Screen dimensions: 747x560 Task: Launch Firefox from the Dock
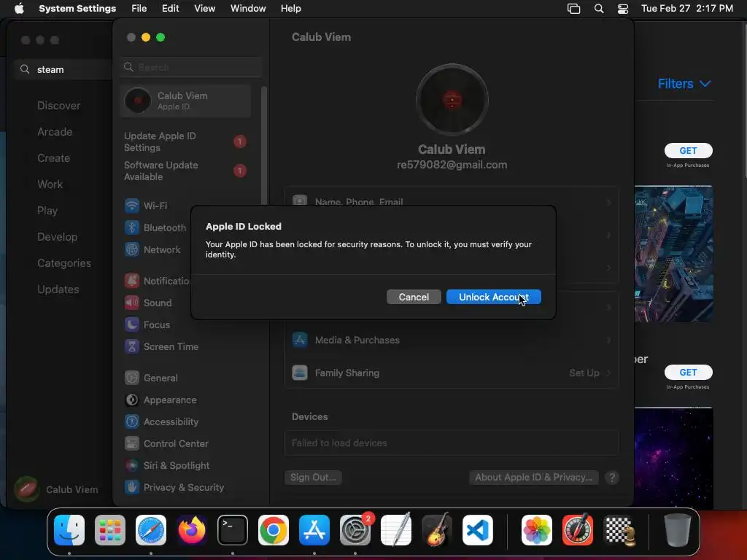coord(192,530)
